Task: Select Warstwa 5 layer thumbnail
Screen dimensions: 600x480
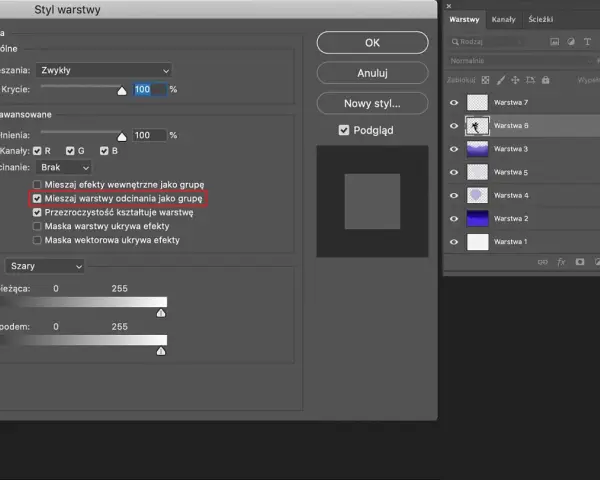Action: 478,172
